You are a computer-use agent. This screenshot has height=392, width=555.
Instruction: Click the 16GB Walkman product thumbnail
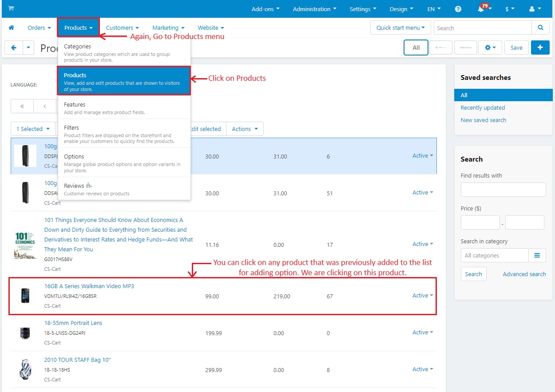click(x=25, y=296)
